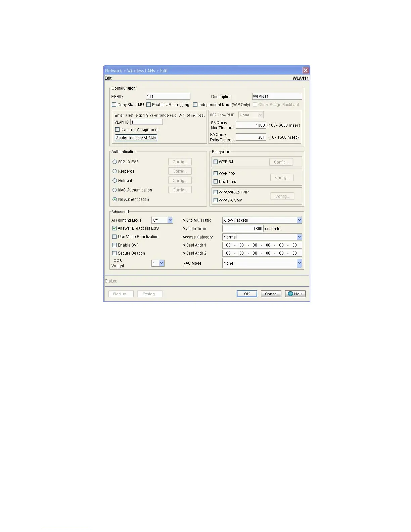Click Config button for WPA/WPA2-TKIP

(282, 196)
